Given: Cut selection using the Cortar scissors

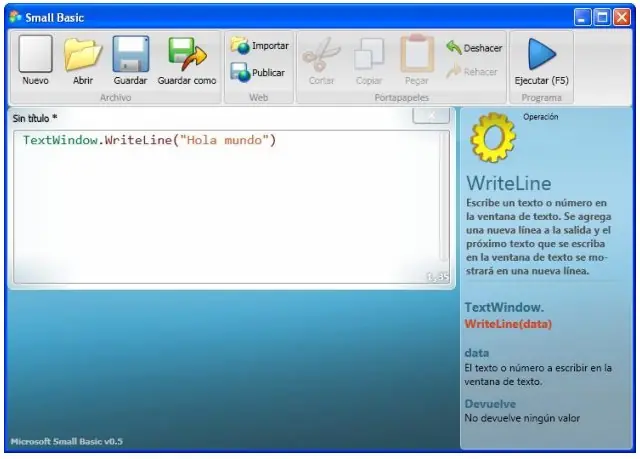Looking at the screenshot, I should pos(321,60).
